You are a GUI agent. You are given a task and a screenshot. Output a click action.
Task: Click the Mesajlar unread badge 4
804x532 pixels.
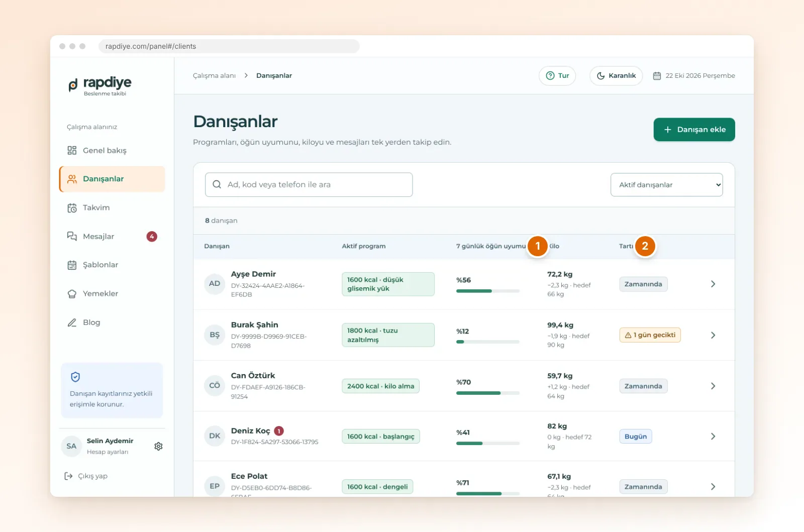click(x=152, y=237)
